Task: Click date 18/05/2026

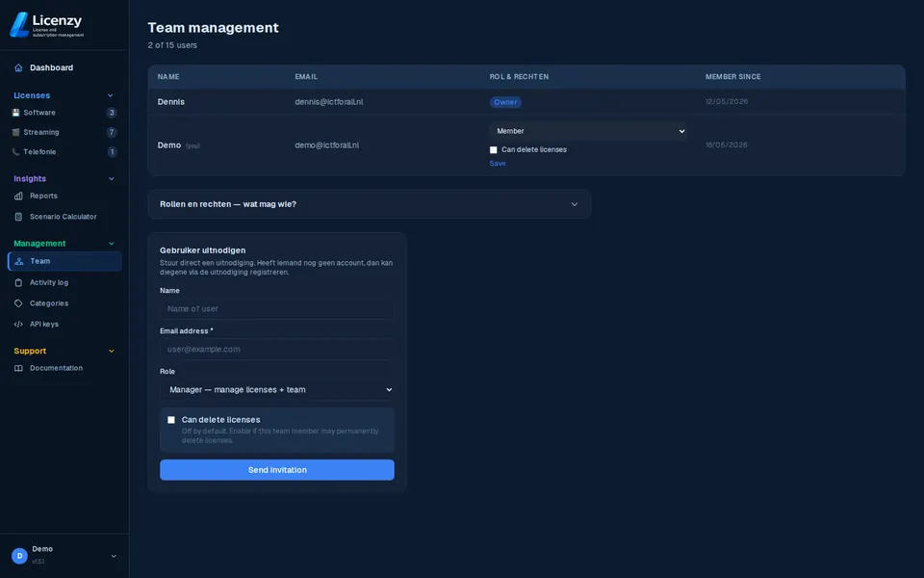Action: click(x=727, y=144)
